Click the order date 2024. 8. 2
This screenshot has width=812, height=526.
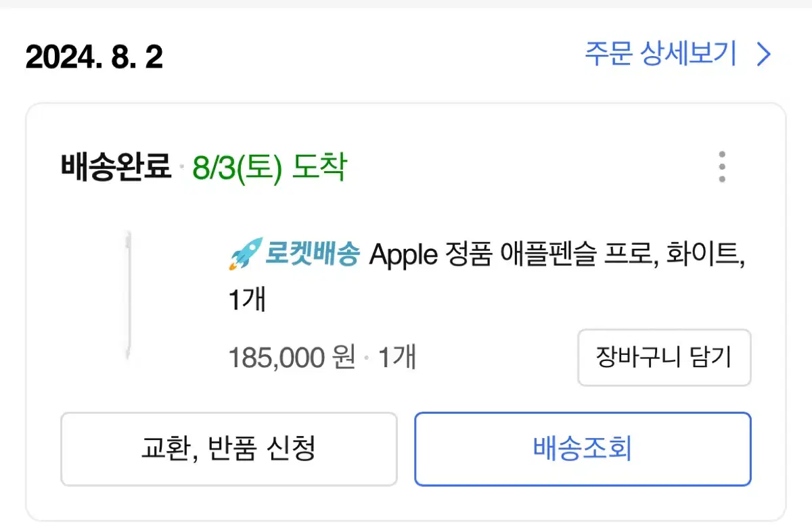tap(94, 58)
